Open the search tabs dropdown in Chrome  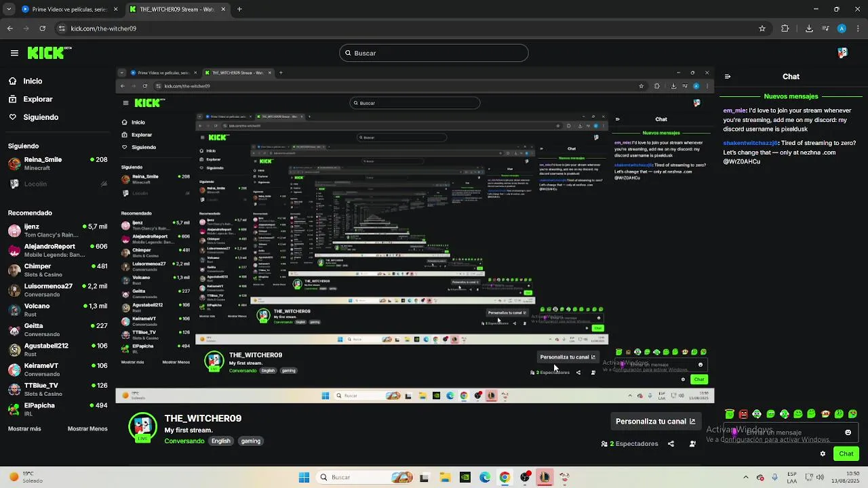pos(7,9)
